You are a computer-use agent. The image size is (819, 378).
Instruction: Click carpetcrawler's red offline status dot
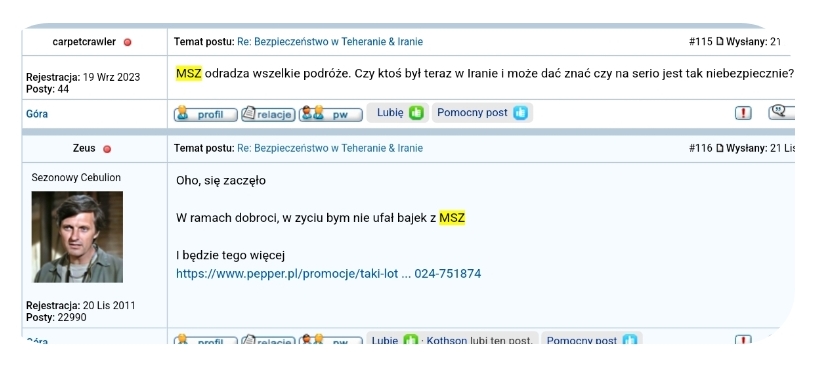[127, 42]
